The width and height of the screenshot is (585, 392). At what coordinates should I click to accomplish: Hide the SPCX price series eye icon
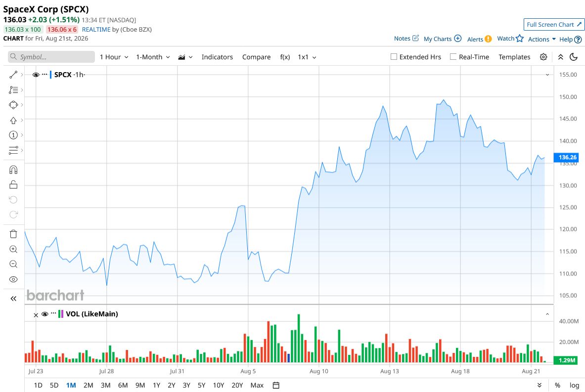point(36,75)
